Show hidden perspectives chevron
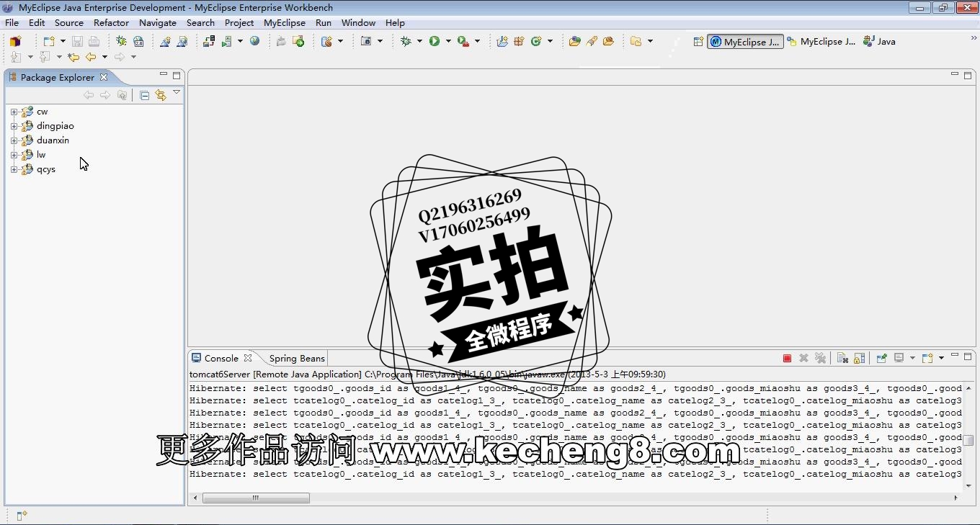The height and width of the screenshot is (525, 980). 974,37
